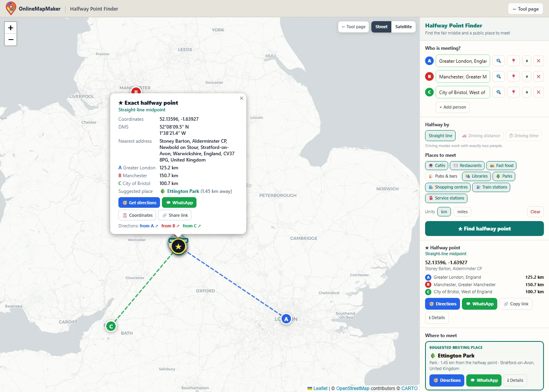Zoom out on the map

(11, 40)
